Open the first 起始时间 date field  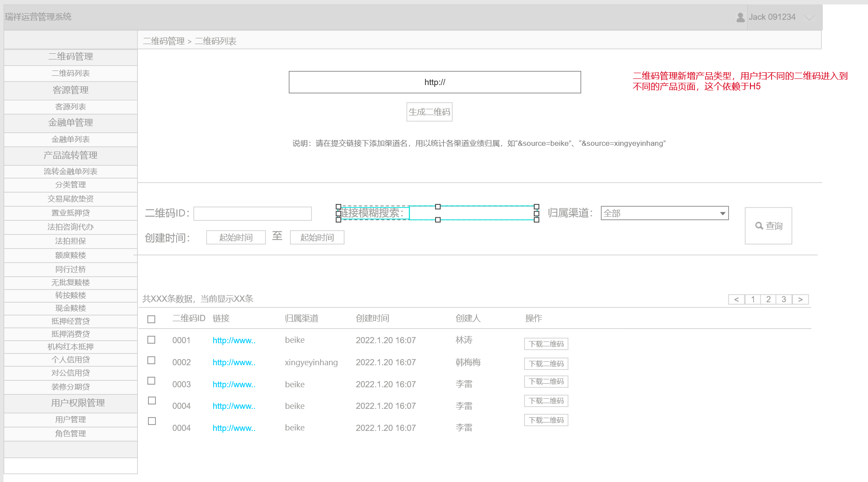click(236, 237)
